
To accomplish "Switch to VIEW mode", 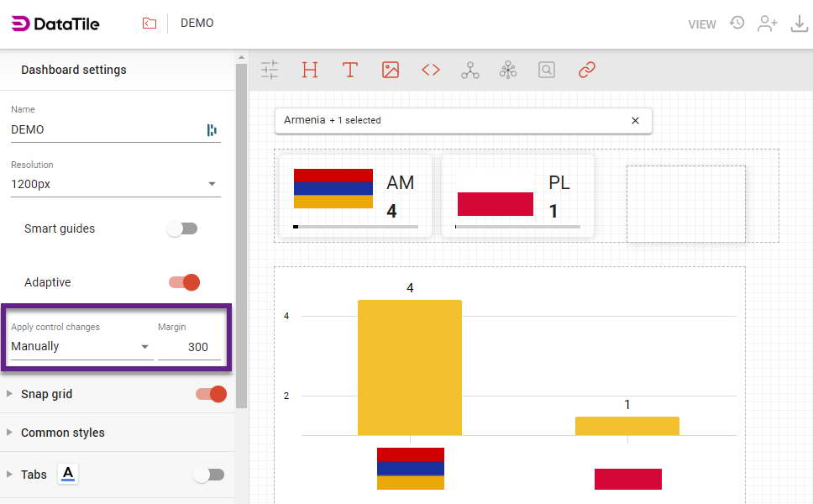I will tap(702, 24).
